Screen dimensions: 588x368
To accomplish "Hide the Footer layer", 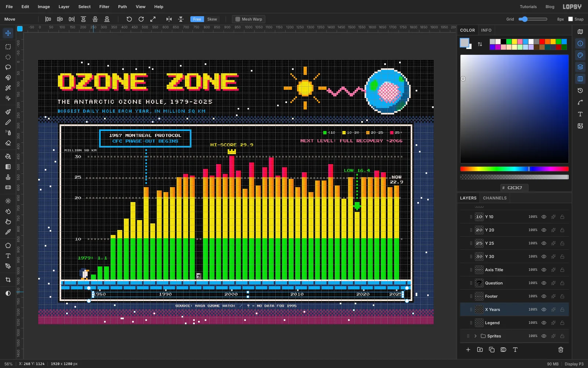I will (x=544, y=296).
